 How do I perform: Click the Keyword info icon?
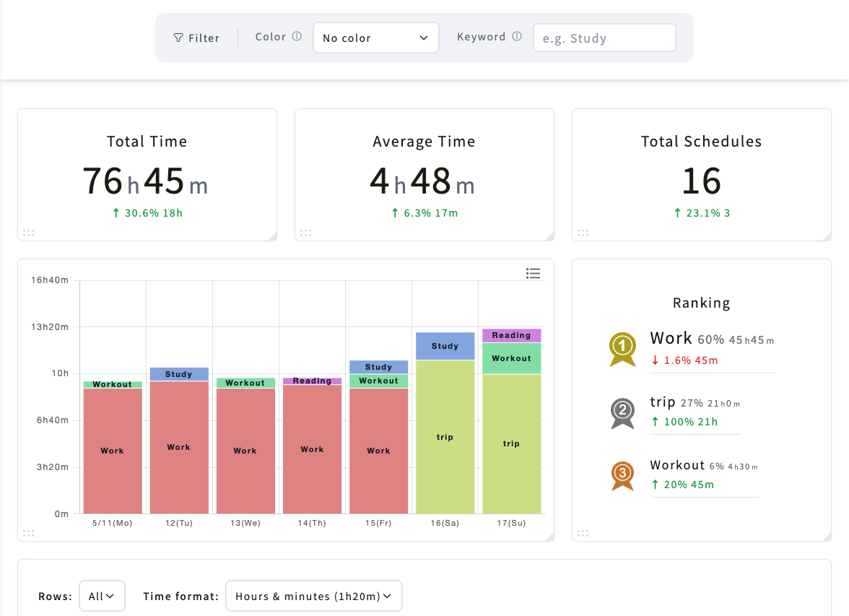[x=517, y=36]
